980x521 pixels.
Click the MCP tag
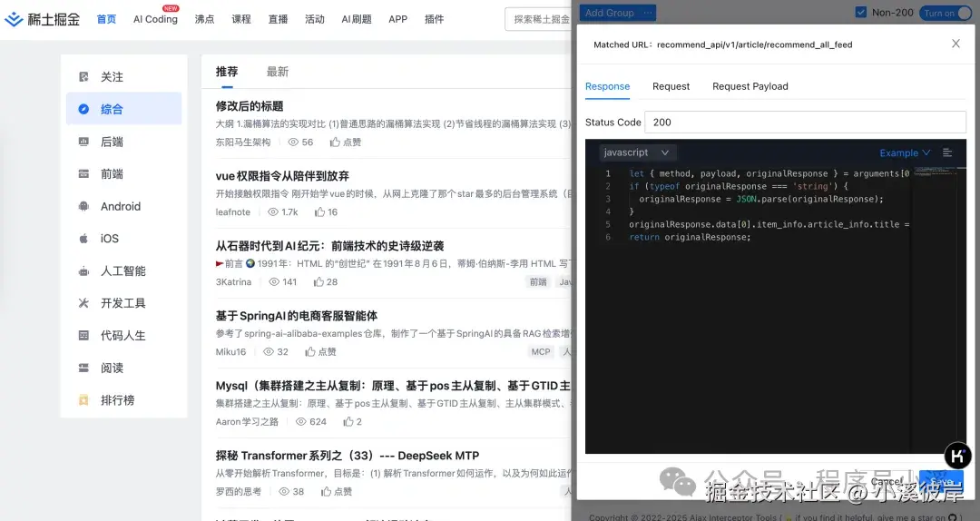541,351
